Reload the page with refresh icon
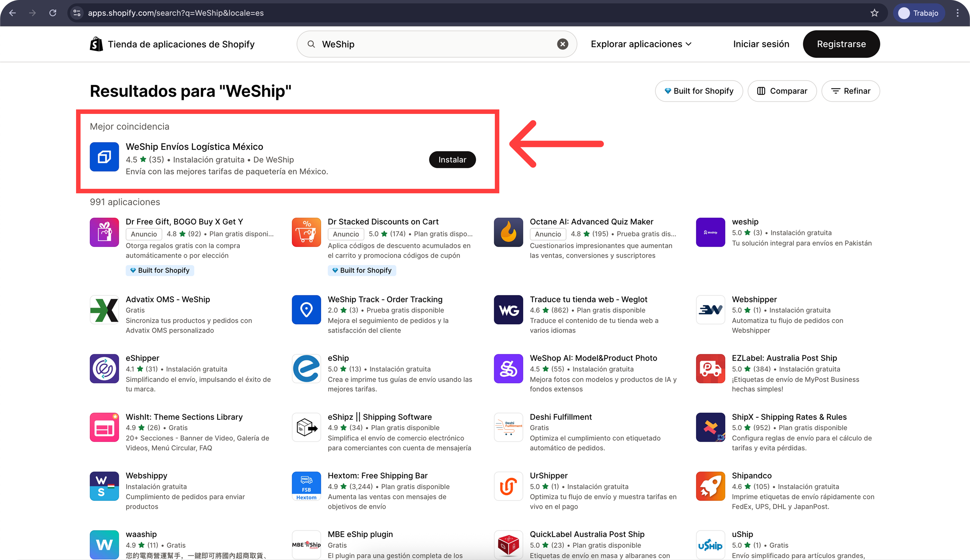Viewport: 970px width, 560px height. tap(53, 13)
